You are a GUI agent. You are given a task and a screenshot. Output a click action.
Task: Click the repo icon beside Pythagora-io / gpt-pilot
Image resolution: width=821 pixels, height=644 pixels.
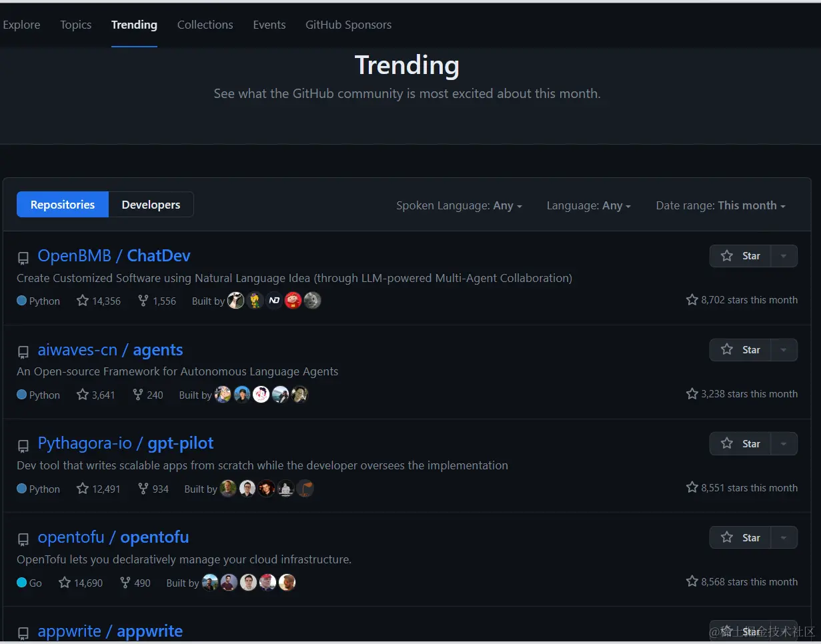coord(23,446)
